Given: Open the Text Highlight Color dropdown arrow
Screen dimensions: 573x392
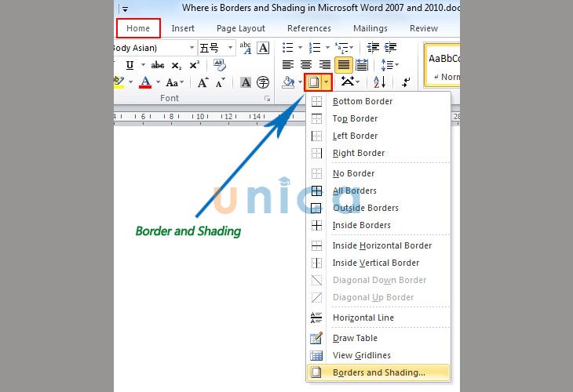Looking at the screenshot, I should (130, 82).
